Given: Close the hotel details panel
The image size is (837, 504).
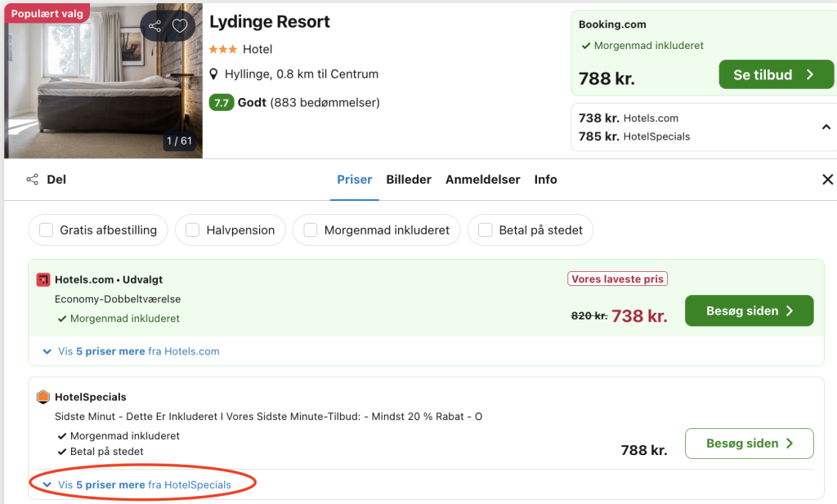Looking at the screenshot, I should [x=827, y=180].
